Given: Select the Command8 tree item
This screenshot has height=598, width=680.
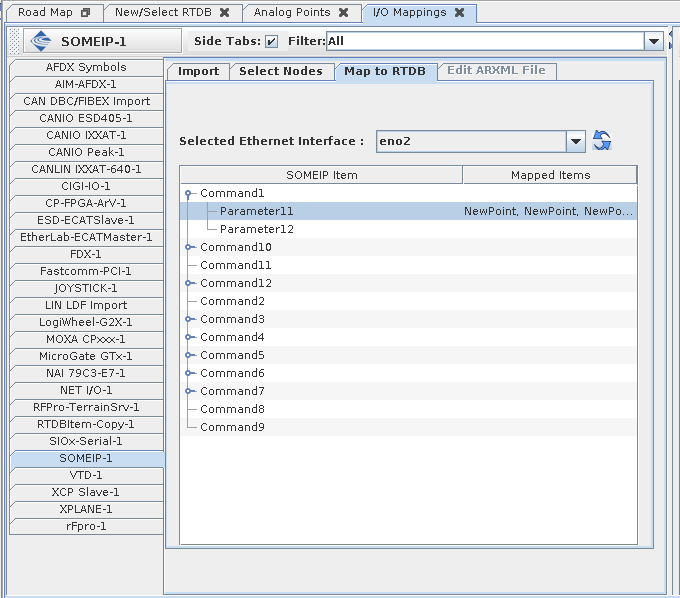Looking at the screenshot, I should [x=232, y=409].
